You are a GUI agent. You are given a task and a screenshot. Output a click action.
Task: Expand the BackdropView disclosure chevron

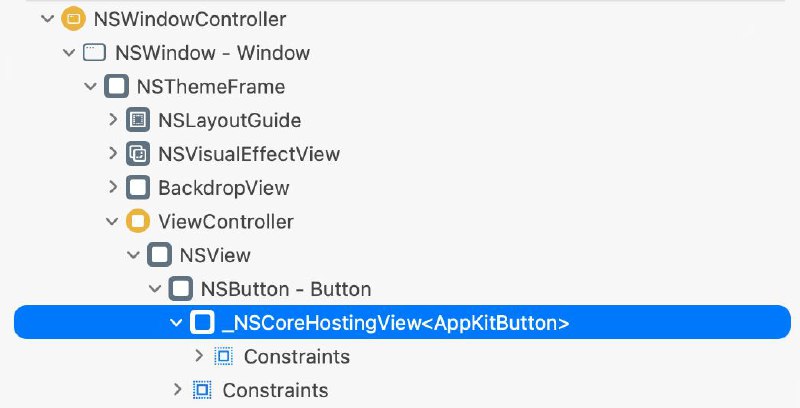[x=113, y=188]
